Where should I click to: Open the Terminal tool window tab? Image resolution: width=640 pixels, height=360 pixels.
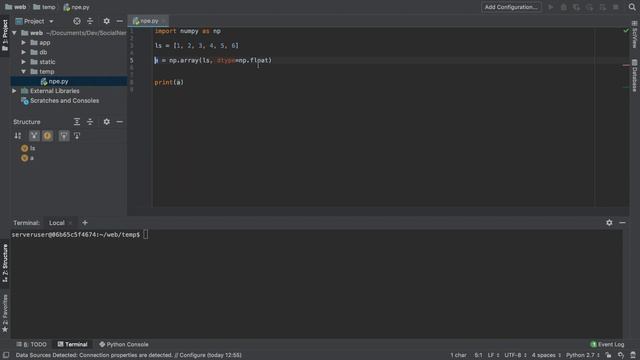(73, 344)
